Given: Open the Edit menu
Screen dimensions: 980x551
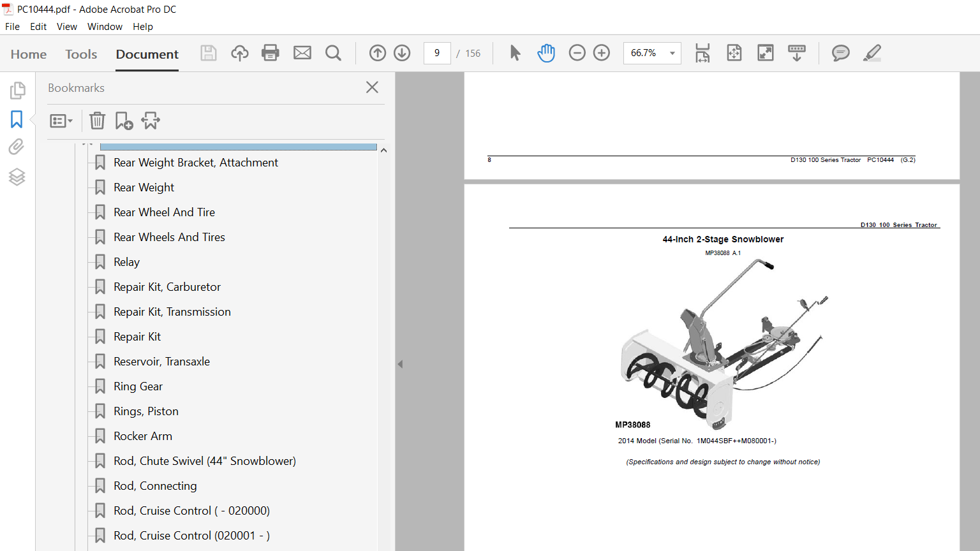Looking at the screenshot, I should point(38,27).
